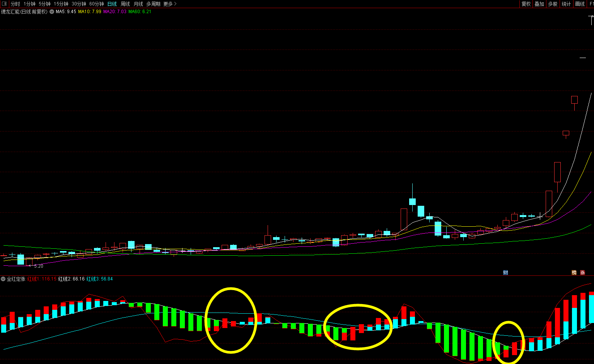The width and height of the screenshot is (594, 364).
Task: Select the 15分钟 period tab
Action: (x=61, y=4)
